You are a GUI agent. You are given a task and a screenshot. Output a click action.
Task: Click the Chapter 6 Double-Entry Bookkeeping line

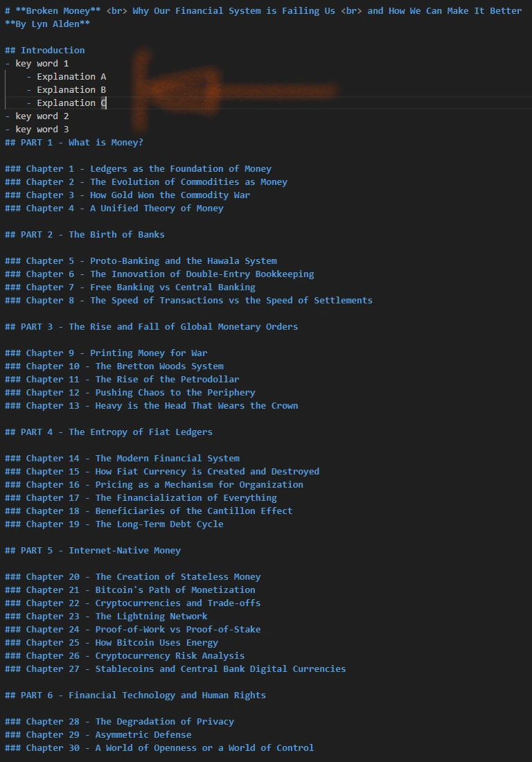tap(159, 274)
